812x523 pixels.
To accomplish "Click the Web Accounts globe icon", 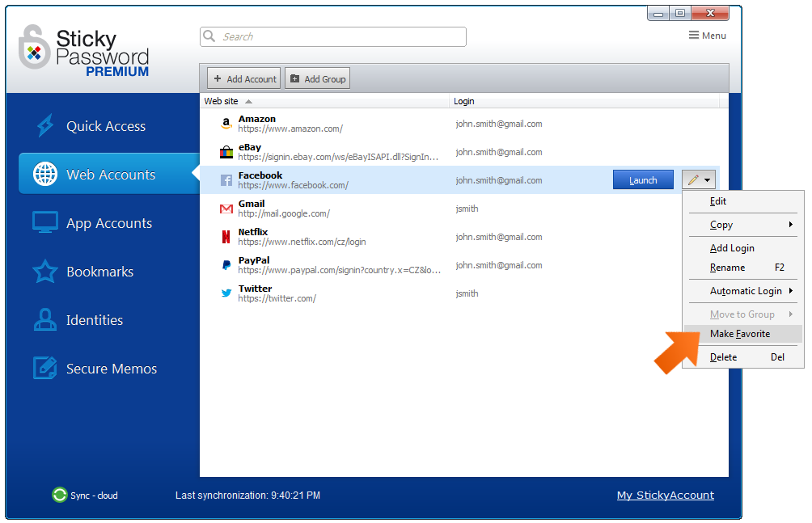I will click(x=45, y=174).
